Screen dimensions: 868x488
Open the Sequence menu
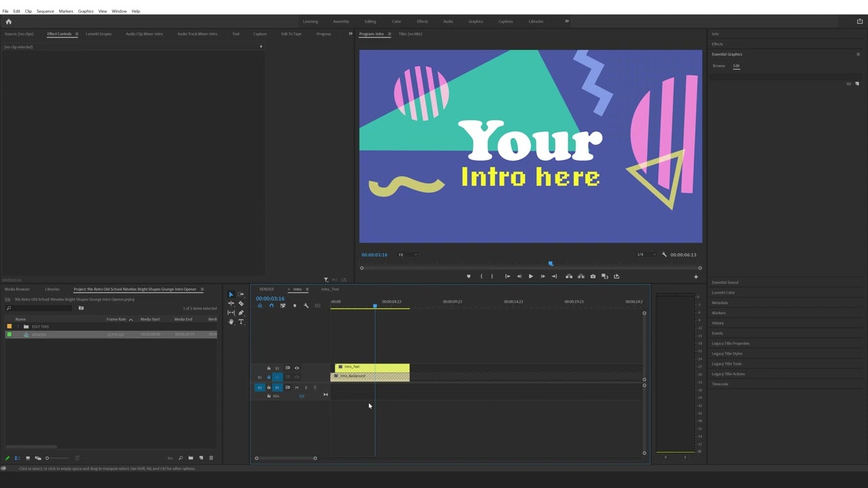point(45,11)
